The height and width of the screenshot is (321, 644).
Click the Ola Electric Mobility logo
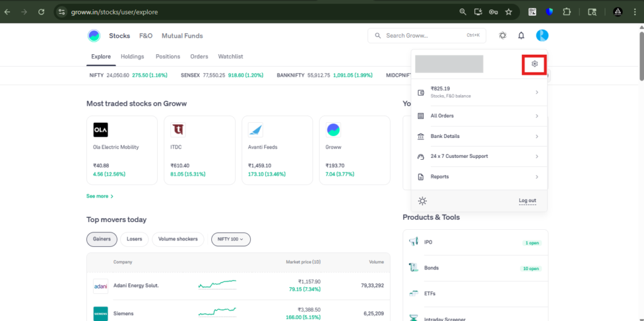coord(101,130)
